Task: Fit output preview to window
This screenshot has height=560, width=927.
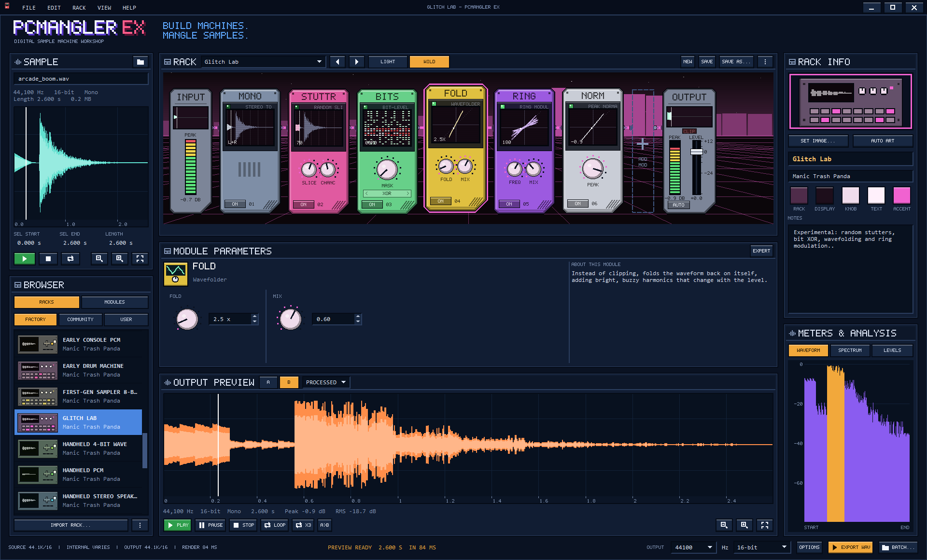Action: click(x=765, y=525)
